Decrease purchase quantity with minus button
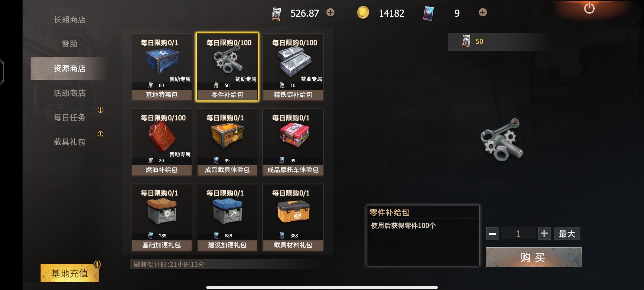 492,234
